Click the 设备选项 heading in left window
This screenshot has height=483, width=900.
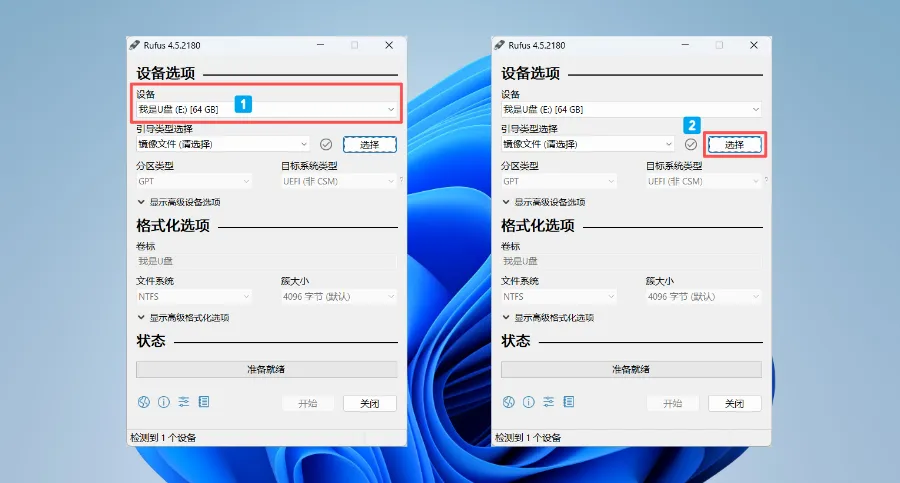[x=166, y=74]
